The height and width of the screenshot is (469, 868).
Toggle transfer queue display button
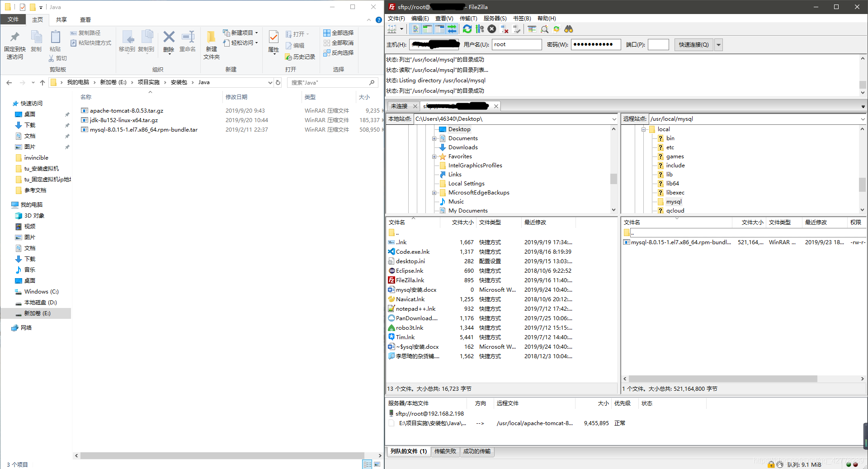click(x=452, y=29)
